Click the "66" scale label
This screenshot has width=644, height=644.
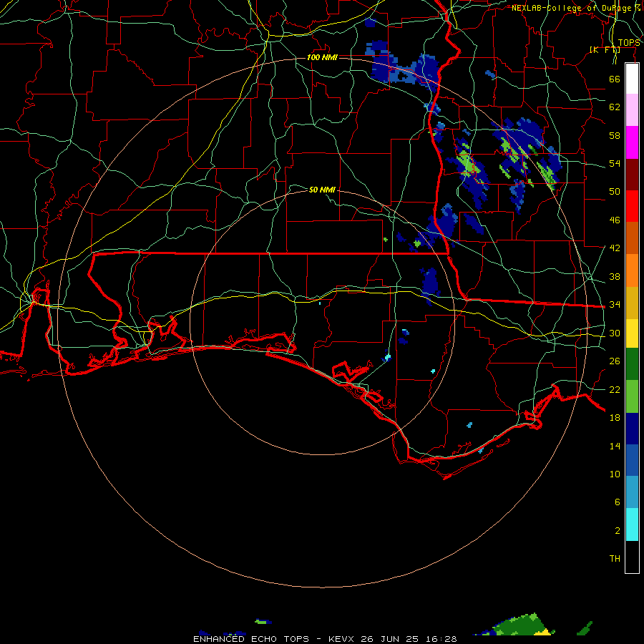(x=615, y=79)
